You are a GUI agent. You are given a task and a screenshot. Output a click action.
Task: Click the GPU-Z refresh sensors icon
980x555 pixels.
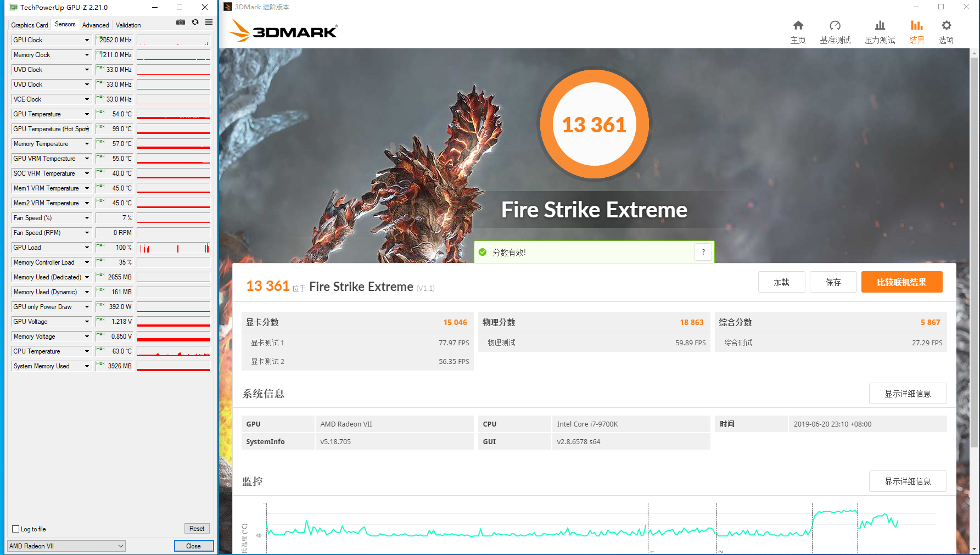pos(195,22)
